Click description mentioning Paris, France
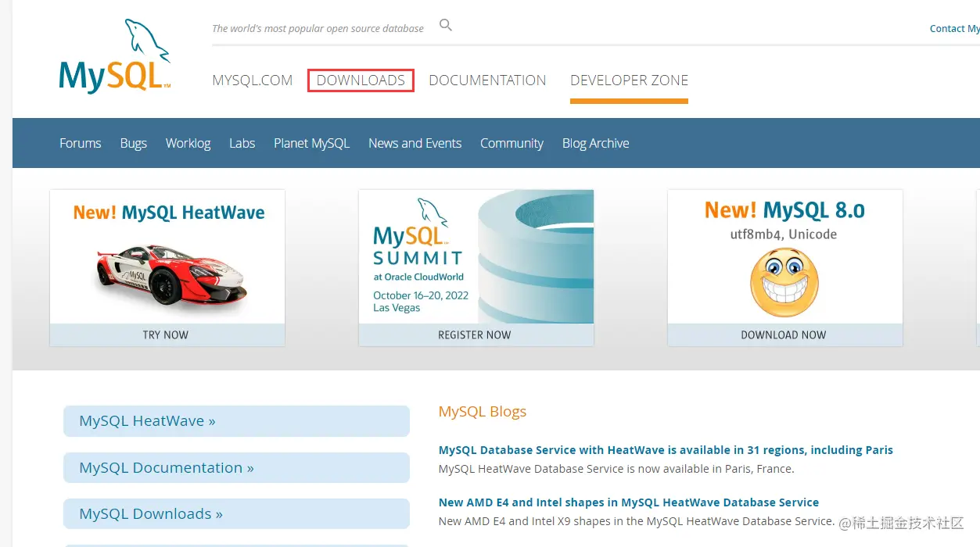The image size is (980, 547). pos(616,469)
